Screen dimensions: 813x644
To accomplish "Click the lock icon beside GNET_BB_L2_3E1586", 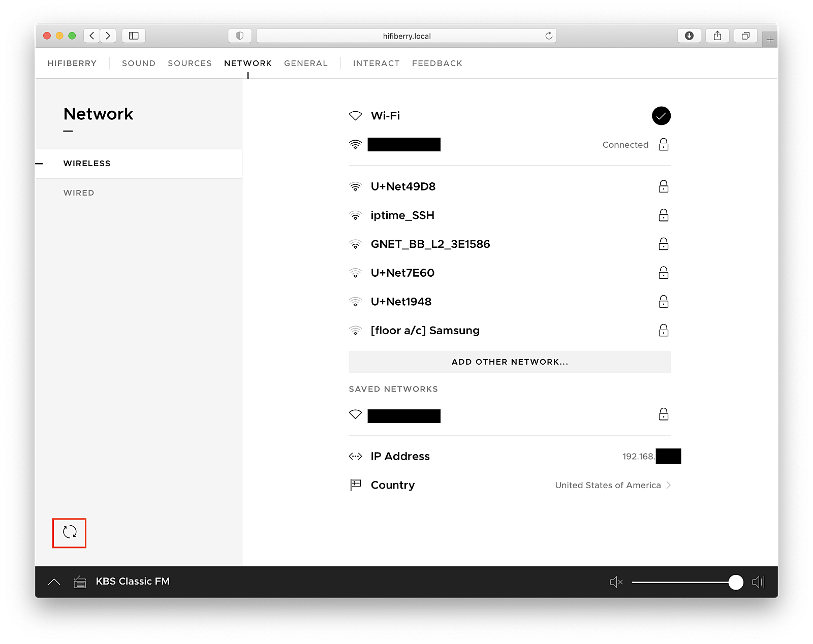I will (x=664, y=244).
